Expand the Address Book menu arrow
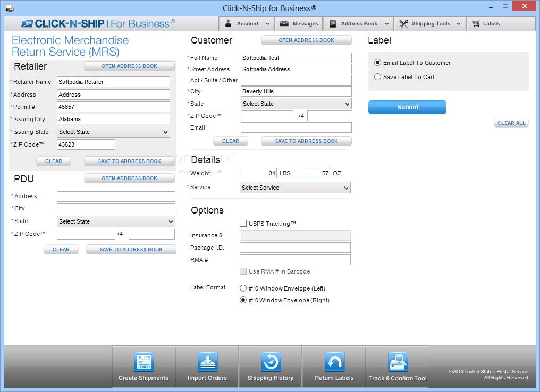The height and width of the screenshot is (392, 540). coord(387,24)
